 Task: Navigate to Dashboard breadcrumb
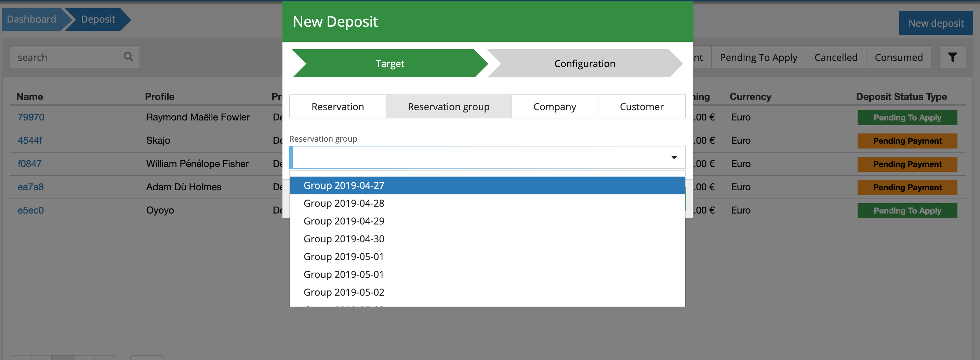[x=31, y=20]
